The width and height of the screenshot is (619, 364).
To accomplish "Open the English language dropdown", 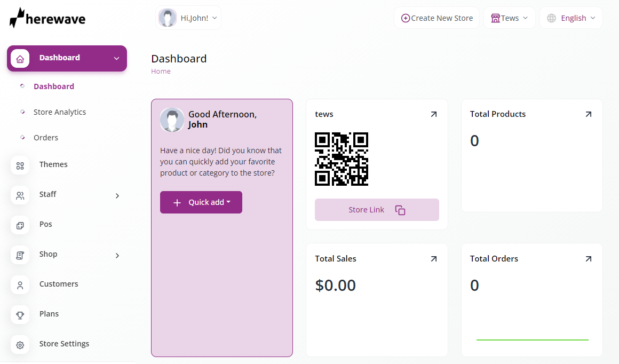I will (x=571, y=18).
